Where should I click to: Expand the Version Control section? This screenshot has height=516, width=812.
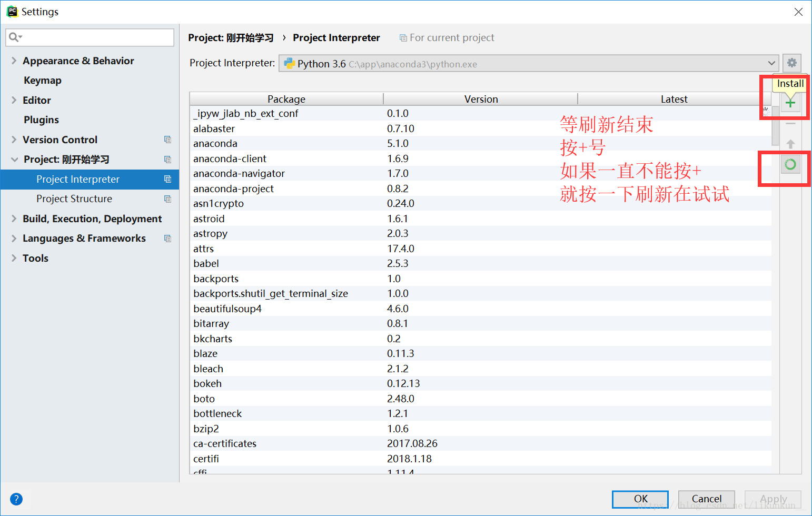click(x=14, y=140)
